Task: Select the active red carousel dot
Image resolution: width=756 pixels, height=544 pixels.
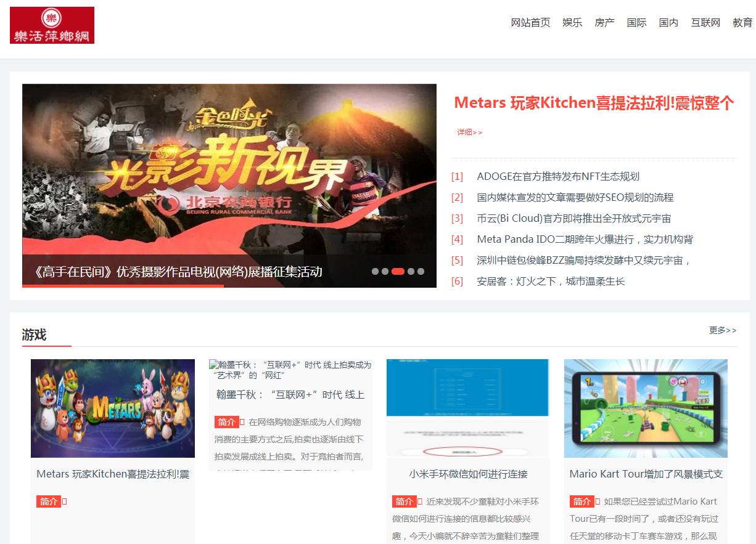Action: [x=398, y=271]
